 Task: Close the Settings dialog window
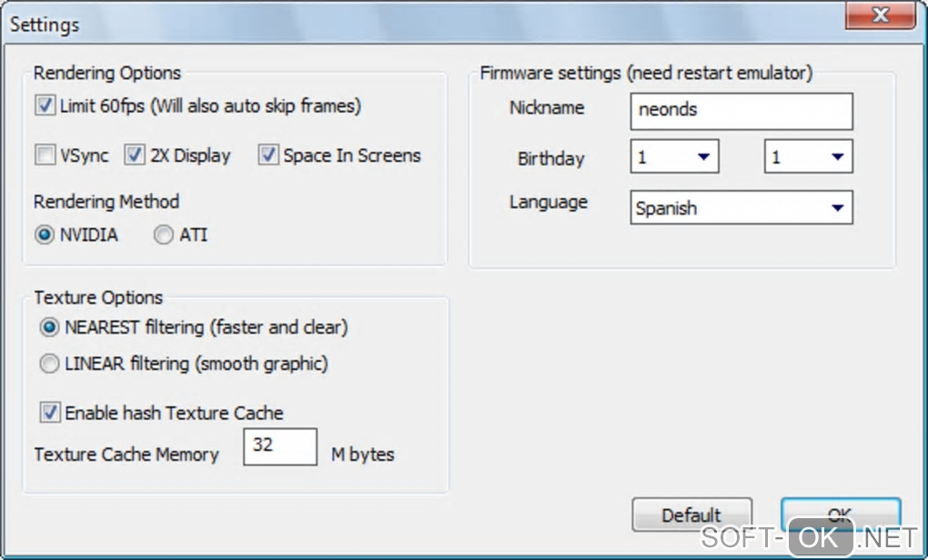[x=880, y=16]
